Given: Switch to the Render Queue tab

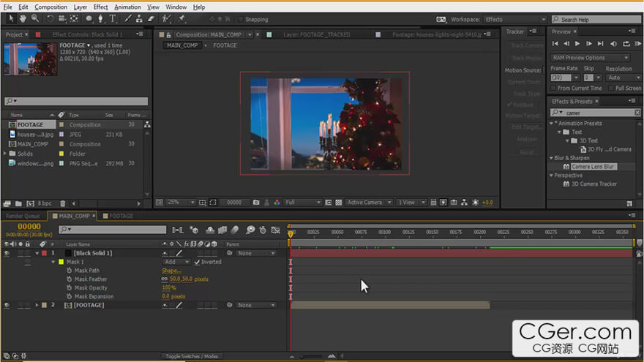Looking at the screenshot, I should [23, 216].
